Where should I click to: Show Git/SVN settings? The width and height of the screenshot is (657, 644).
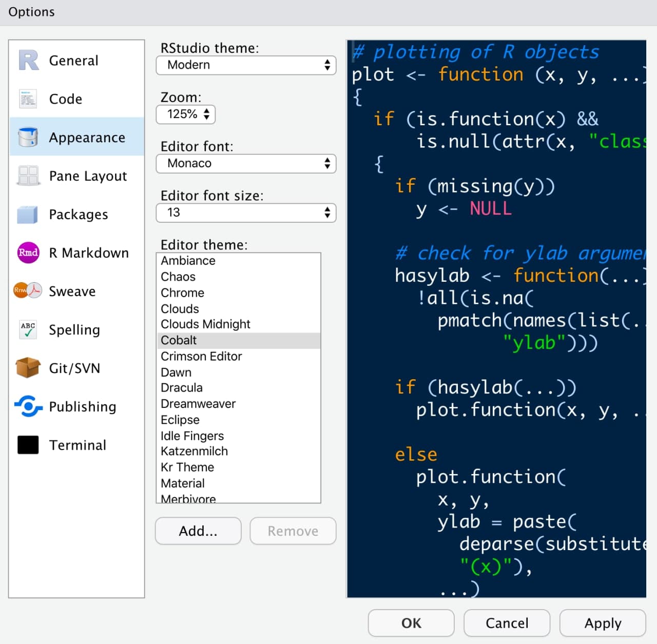click(76, 368)
